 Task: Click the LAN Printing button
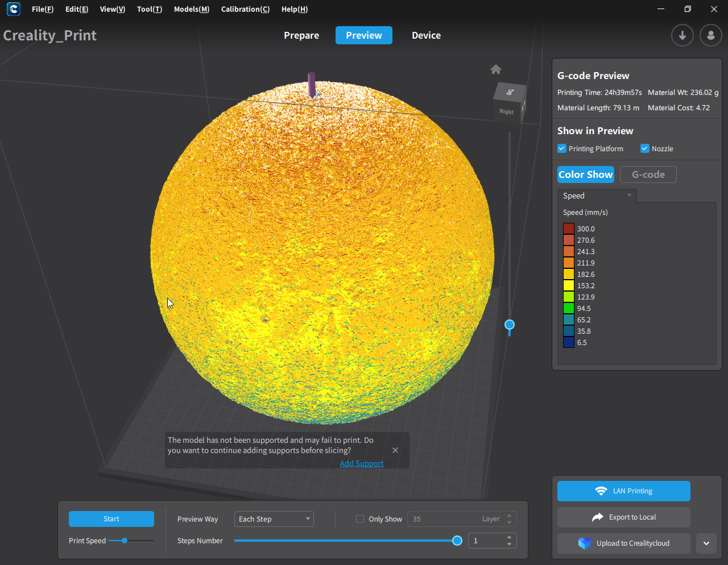624,491
